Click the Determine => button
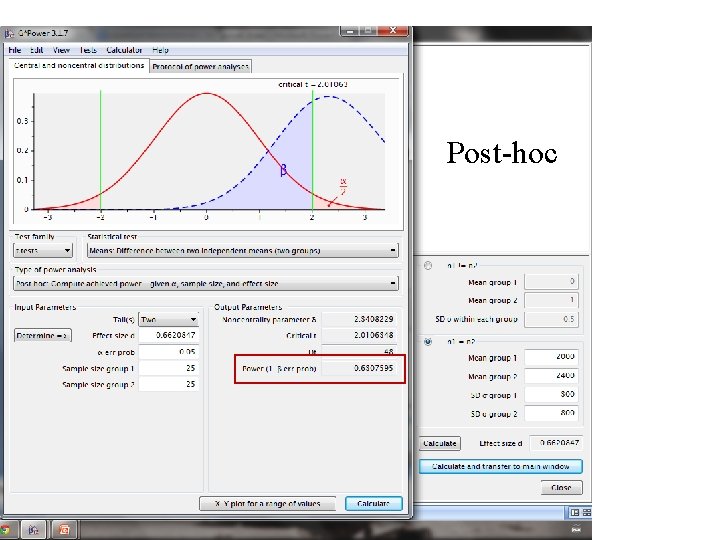The image size is (720, 540). 42,336
